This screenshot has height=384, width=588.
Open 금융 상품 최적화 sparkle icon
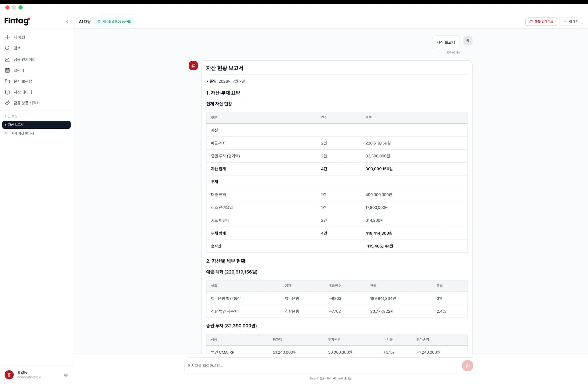(7, 103)
